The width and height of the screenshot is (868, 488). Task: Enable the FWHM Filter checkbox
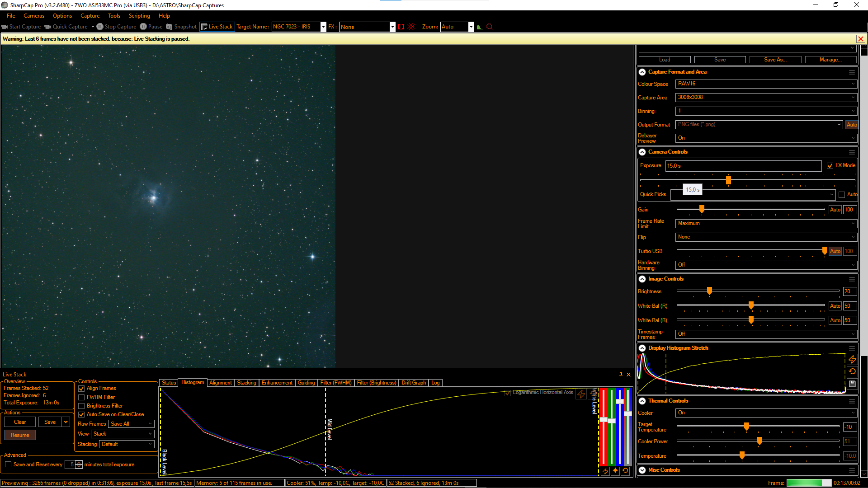pyautogui.click(x=82, y=397)
